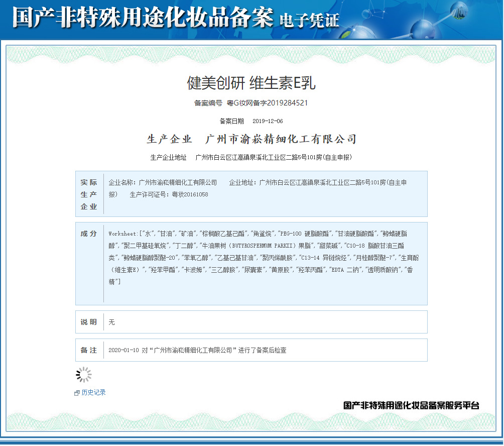Click the 备案编号 label
Viewport: 504px width, 446px height.
208,103
